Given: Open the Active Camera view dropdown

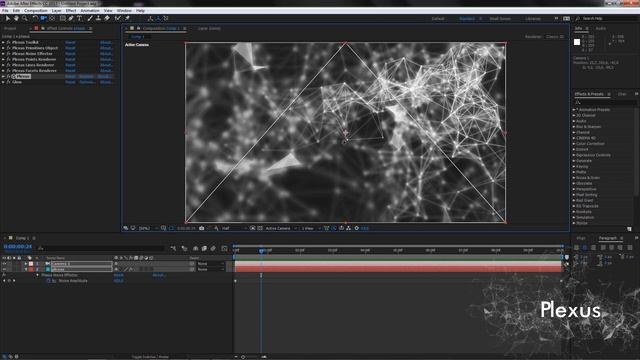Looking at the screenshot, I should tap(281, 228).
